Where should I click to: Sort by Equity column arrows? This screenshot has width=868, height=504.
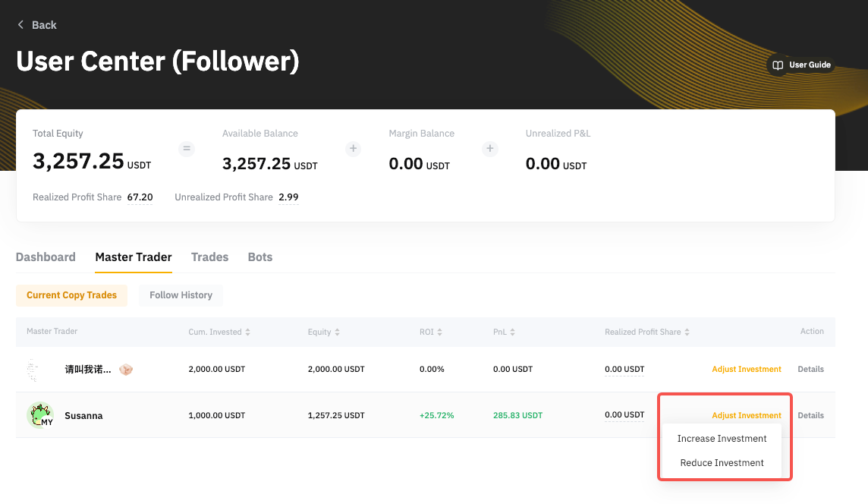tap(338, 332)
